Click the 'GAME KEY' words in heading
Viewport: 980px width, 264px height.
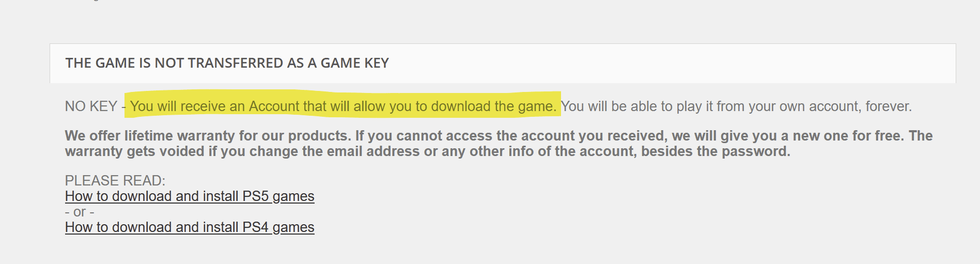(x=354, y=63)
